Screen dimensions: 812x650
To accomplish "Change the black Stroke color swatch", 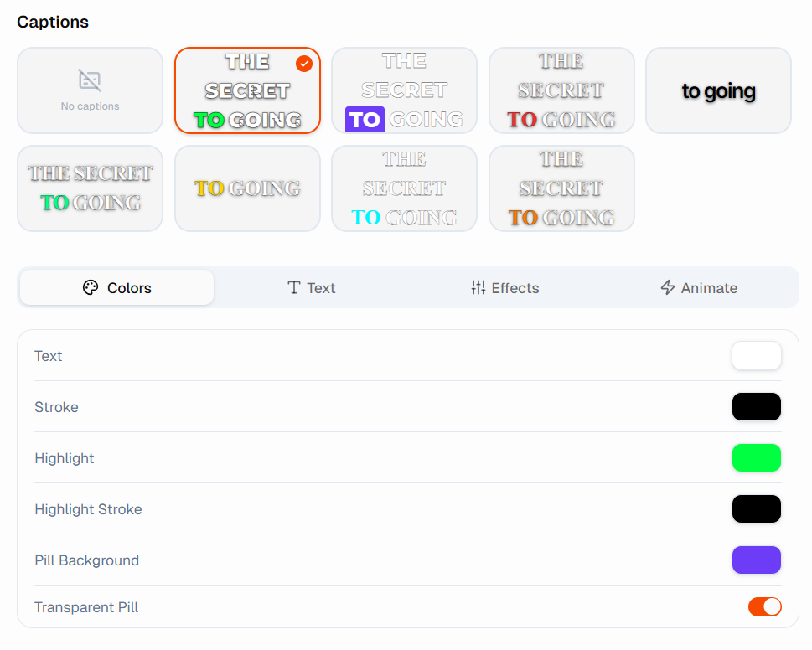I will [x=756, y=407].
